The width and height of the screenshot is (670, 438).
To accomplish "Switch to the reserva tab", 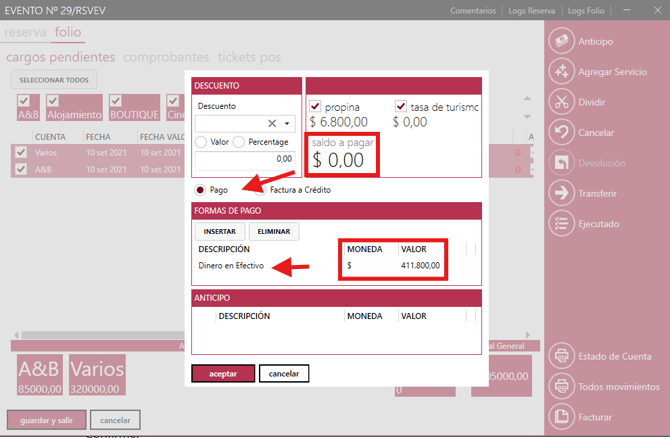I will [x=25, y=33].
